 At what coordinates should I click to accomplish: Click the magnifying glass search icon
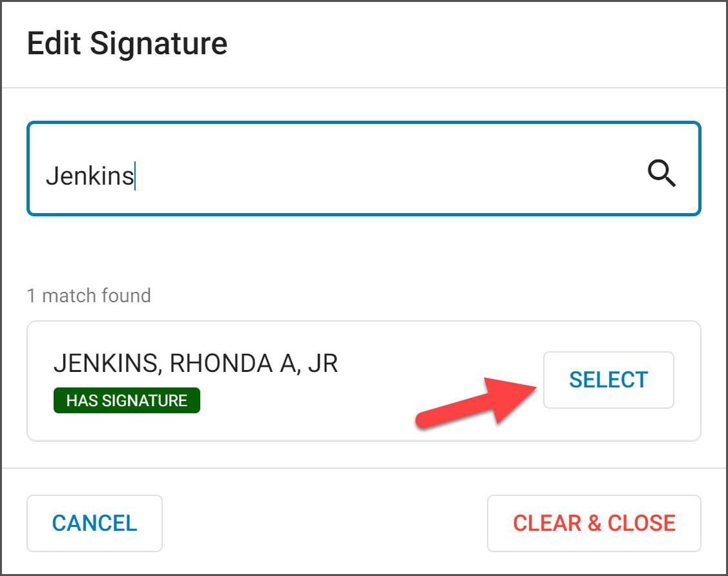(x=661, y=173)
